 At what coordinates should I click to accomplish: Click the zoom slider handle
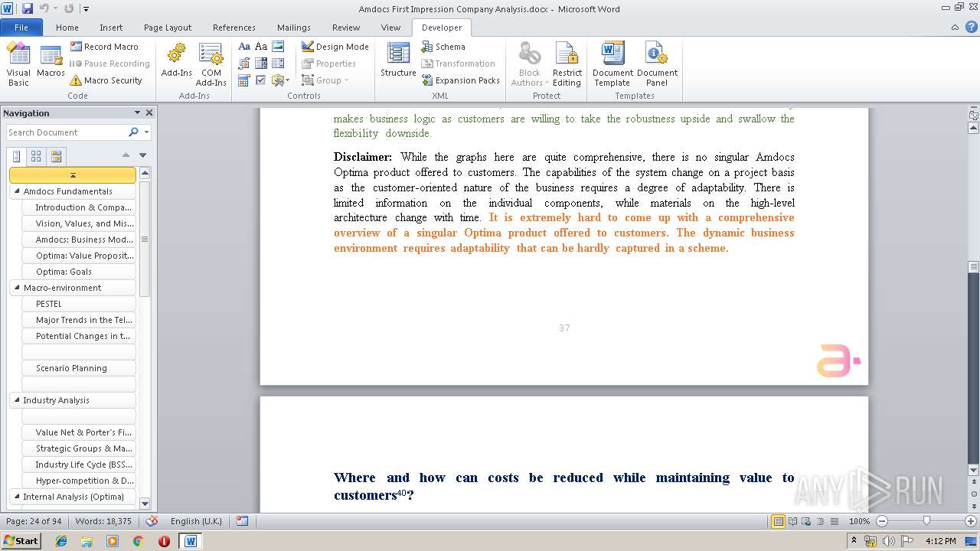(926, 521)
